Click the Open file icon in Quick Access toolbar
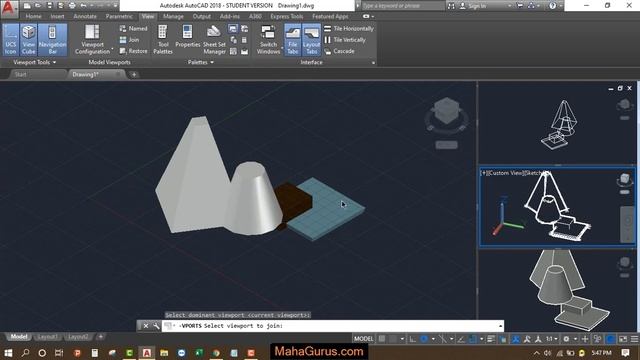This screenshot has width=640, height=360. 38,6
